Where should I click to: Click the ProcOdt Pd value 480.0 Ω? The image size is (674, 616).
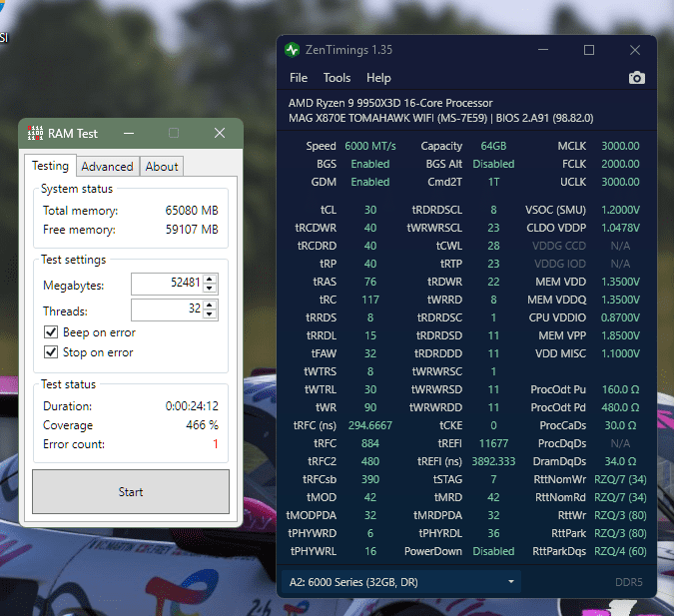click(620, 407)
